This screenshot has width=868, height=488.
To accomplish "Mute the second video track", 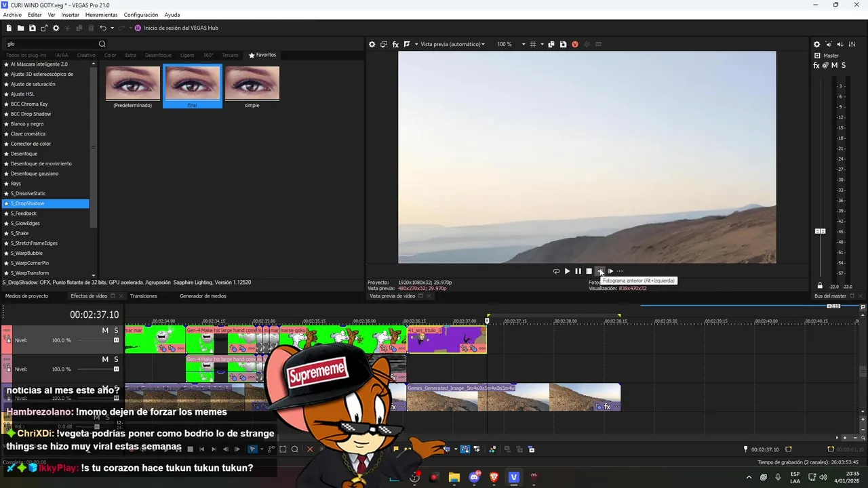I will coord(105,359).
